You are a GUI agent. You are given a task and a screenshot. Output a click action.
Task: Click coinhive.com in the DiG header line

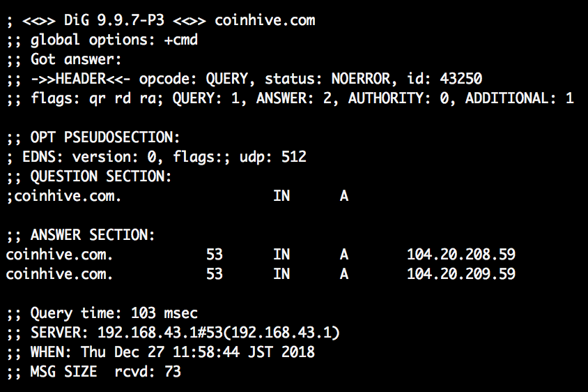(x=265, y=20)
